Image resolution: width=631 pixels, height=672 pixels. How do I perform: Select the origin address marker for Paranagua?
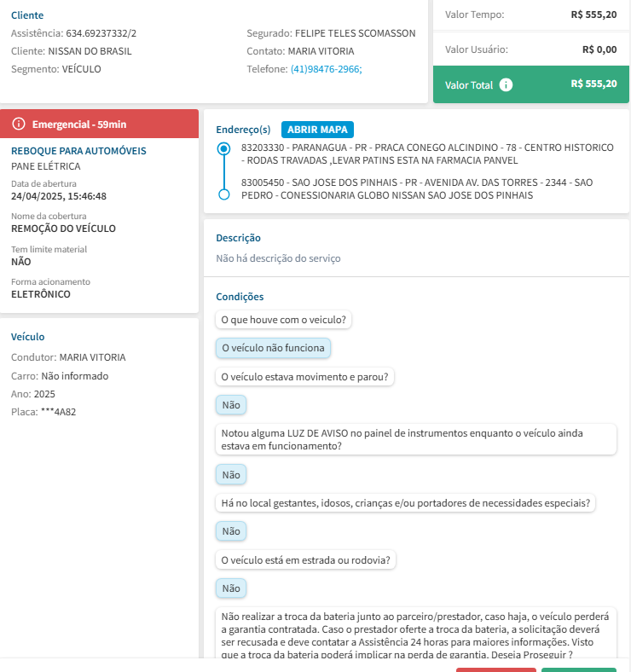tap(224, 148)
